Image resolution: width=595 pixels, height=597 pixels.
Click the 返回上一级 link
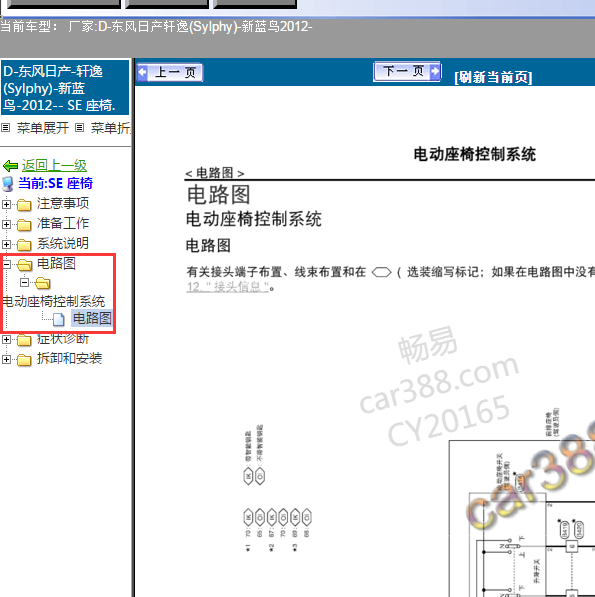coord(54,166)
